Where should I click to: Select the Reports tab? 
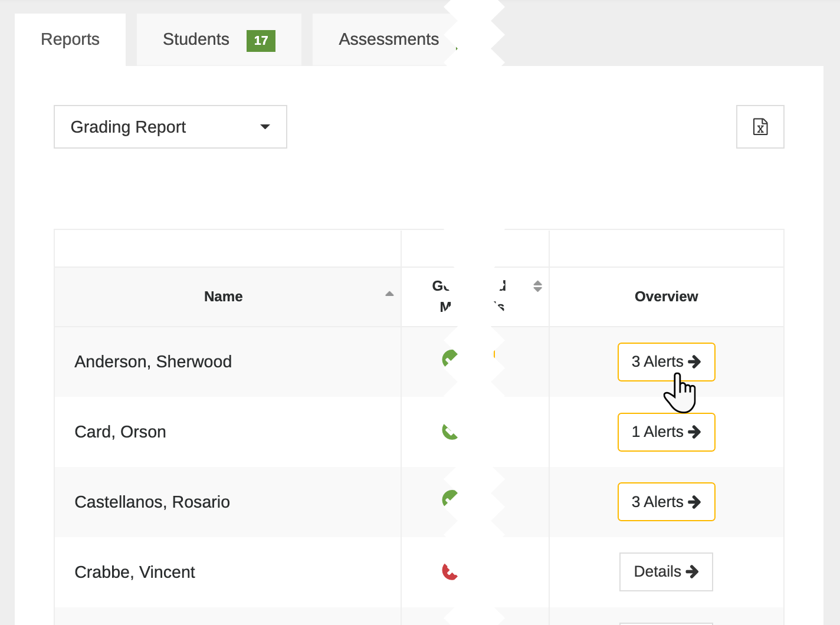coord(70,39)
